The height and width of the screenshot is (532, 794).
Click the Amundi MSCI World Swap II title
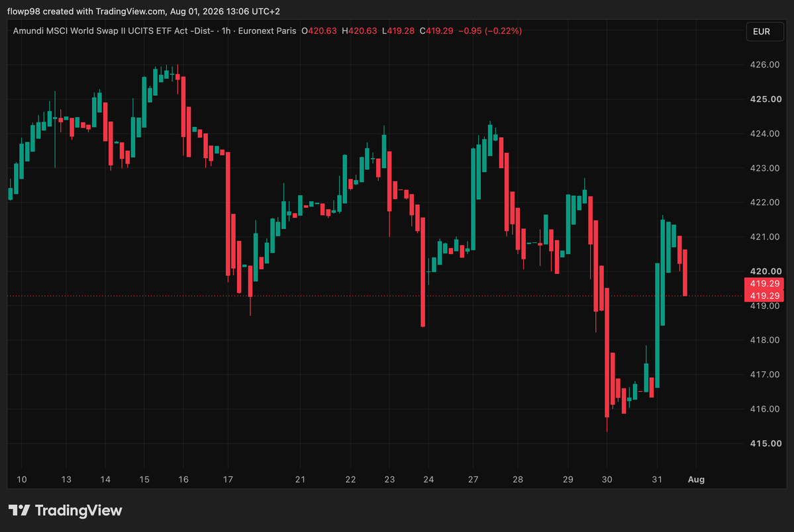(x=113, y=31)
